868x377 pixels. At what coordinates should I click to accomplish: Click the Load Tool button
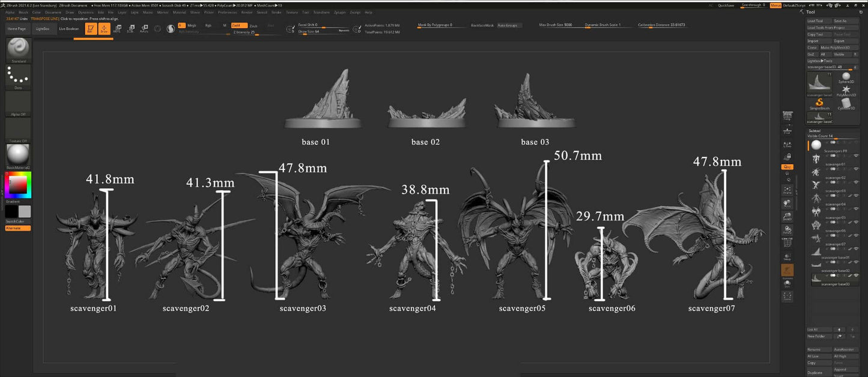click(816, 21)
